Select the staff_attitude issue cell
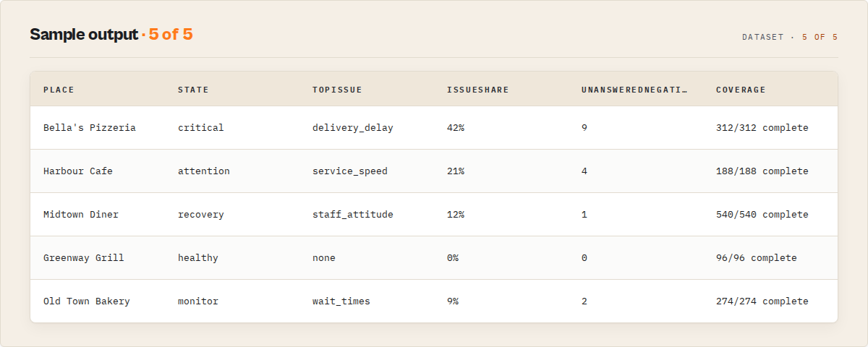The image size is (868, 347). point(353,215)
